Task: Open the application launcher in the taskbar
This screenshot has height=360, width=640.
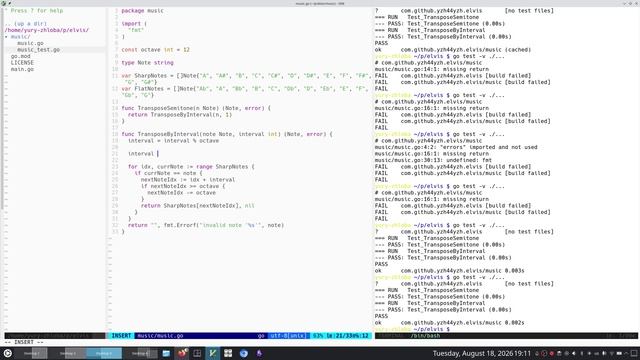Action: click(7, 353)
